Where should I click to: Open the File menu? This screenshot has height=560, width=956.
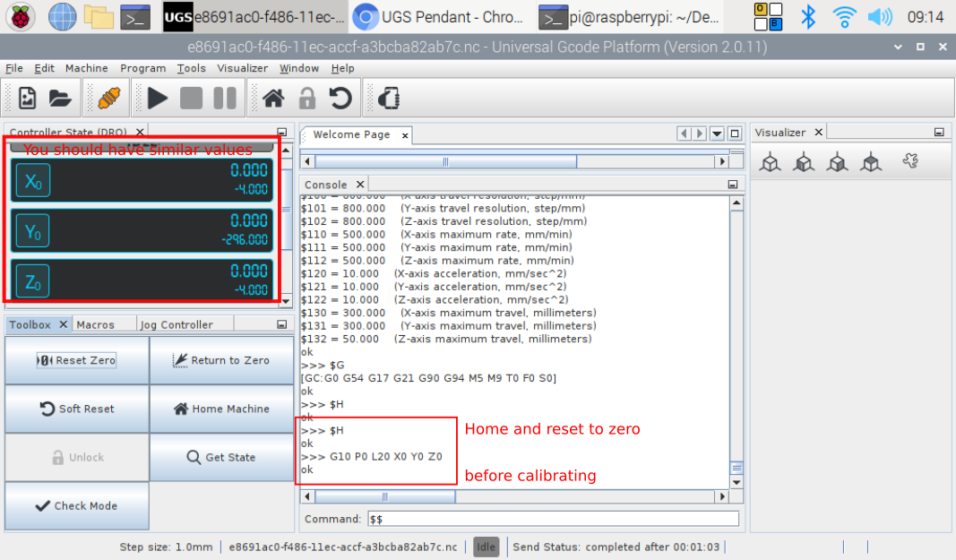point(14,68)
